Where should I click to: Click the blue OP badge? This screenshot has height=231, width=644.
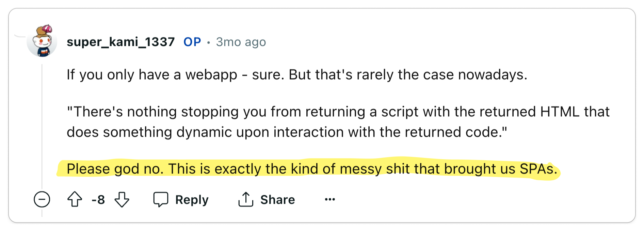click(x=192, y=42)
